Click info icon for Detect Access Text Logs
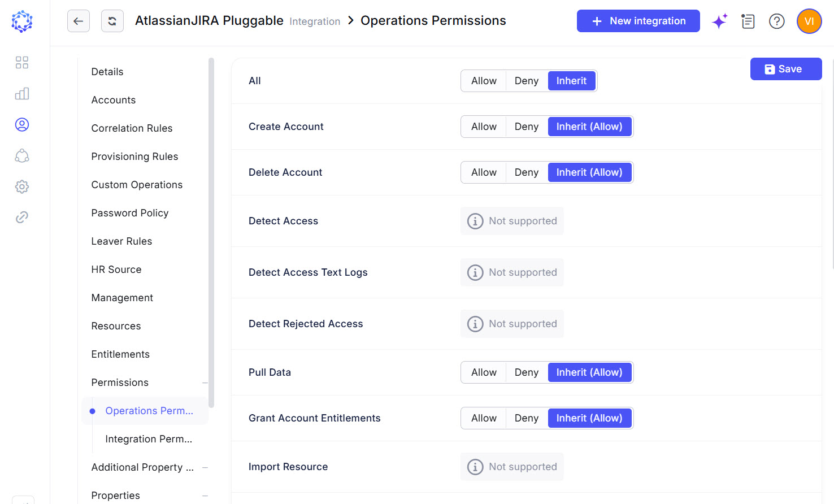834x504 pixels. click(475, 272)
